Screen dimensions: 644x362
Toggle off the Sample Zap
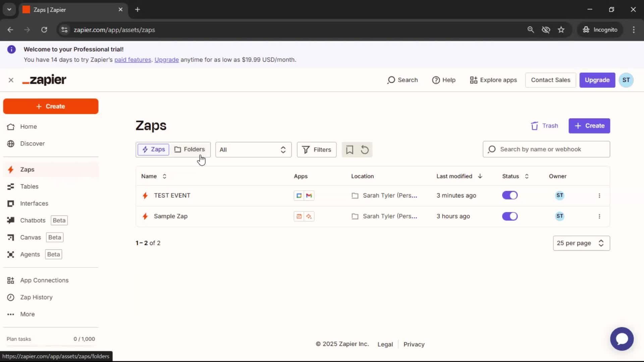pos(510,216)
